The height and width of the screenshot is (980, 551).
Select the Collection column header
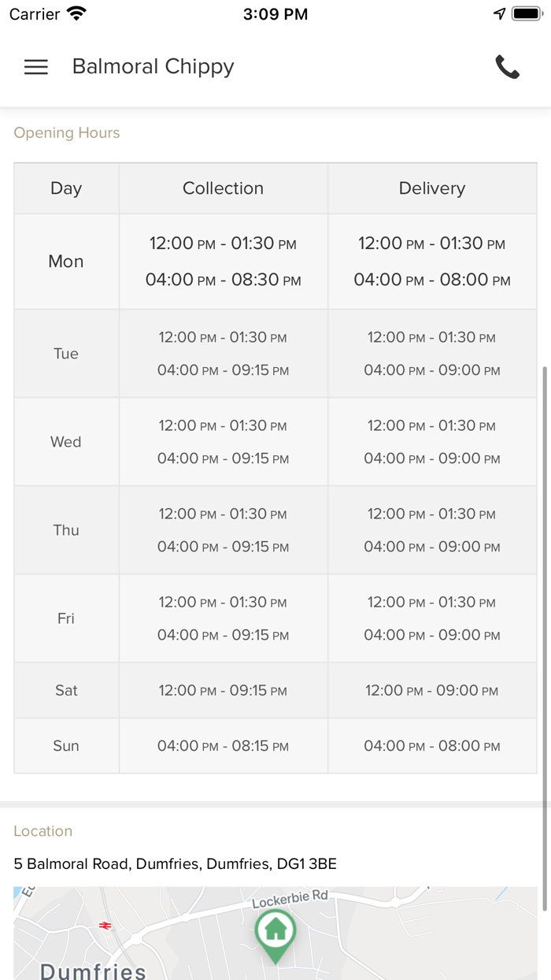[x=223, y=188]
